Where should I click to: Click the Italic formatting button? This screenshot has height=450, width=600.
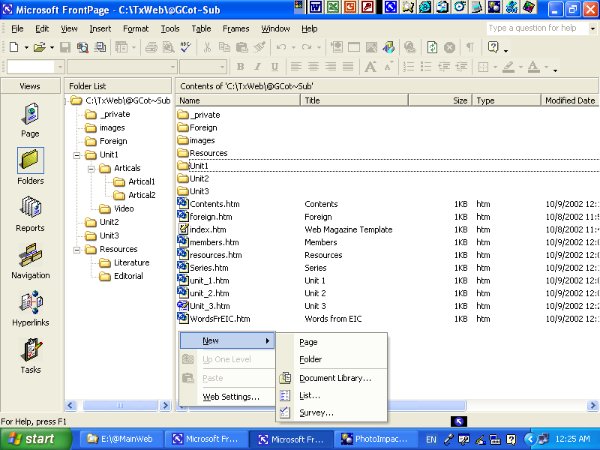tap(258, 67)
